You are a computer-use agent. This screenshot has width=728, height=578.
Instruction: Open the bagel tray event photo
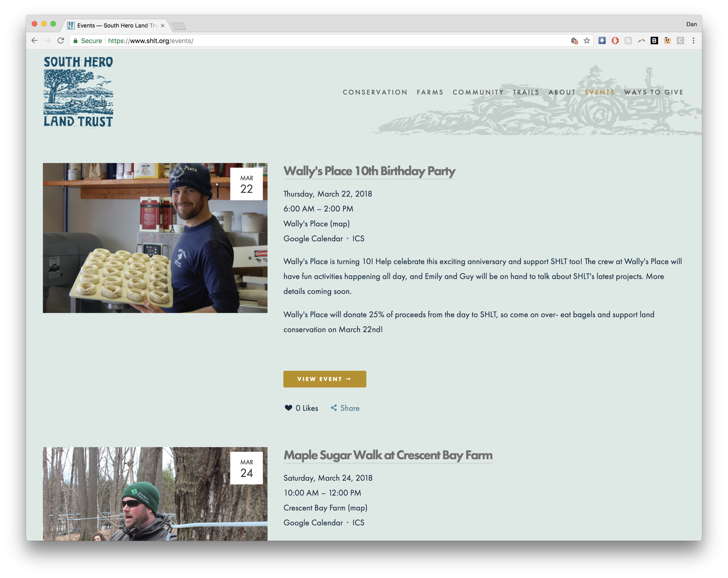[155, 238]
